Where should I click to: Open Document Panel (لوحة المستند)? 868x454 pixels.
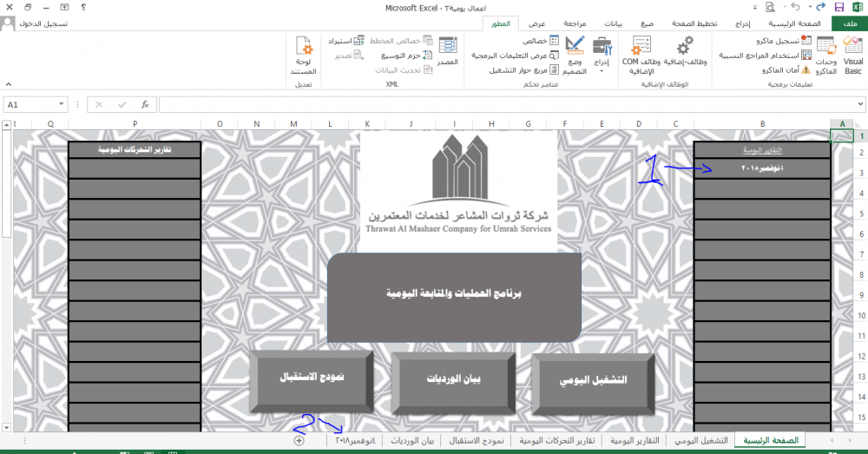point(303,56)
